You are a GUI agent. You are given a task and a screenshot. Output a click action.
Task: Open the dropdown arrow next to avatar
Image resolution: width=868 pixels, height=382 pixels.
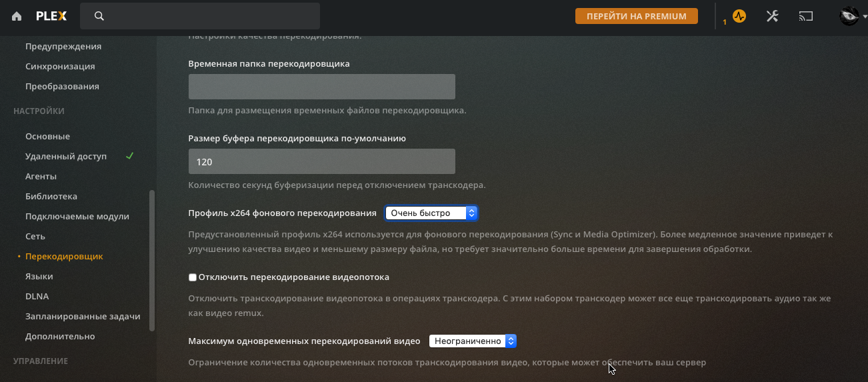coord(863,17)
